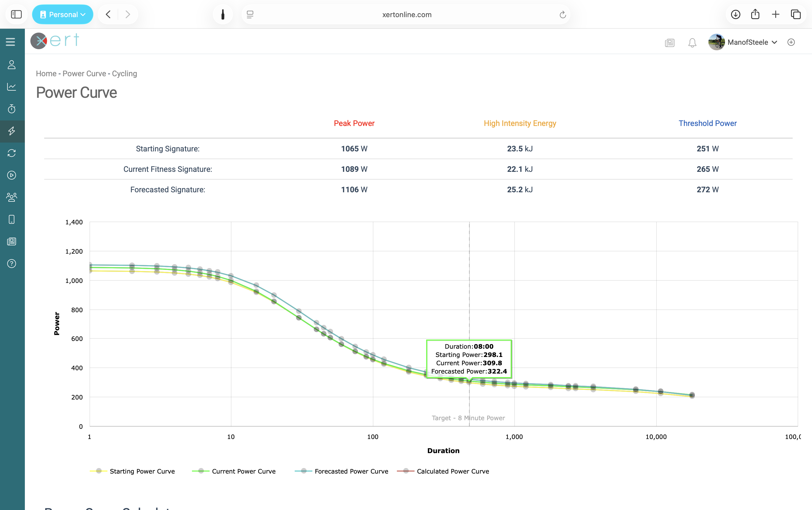The height and width of the screenshot is (510, 812).
Task: Click the High Intensity Energy header
Action: [x=520, y=123]
